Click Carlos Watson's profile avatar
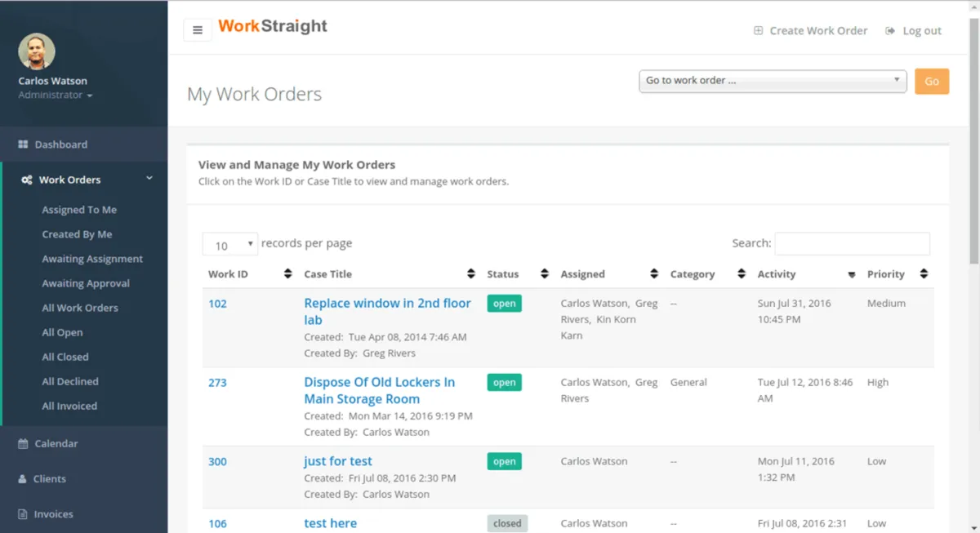980x533 pixels. [x=37, y=51]
